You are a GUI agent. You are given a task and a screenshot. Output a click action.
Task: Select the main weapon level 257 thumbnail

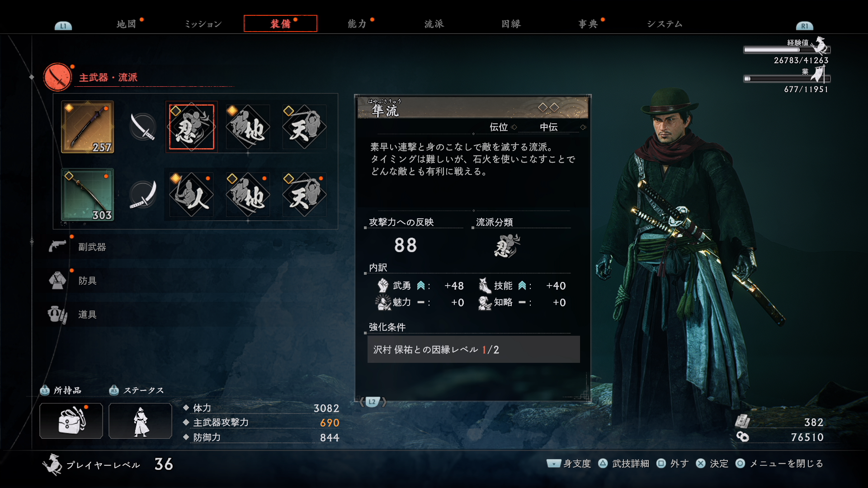[x=88, y=127]
